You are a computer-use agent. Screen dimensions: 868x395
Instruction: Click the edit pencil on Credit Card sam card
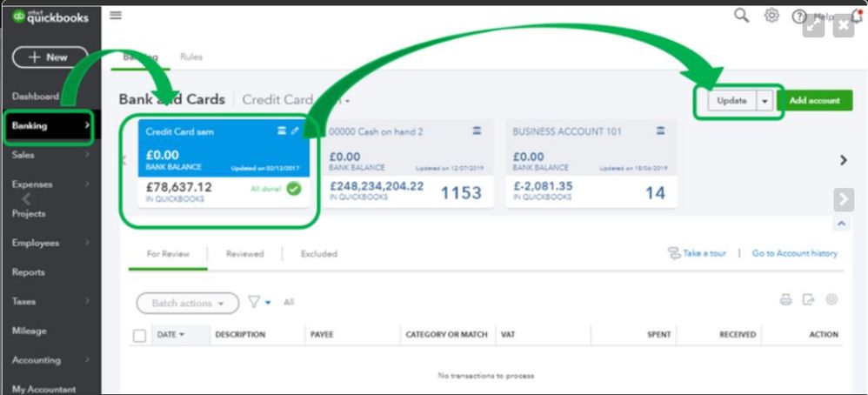click(295, 131)
